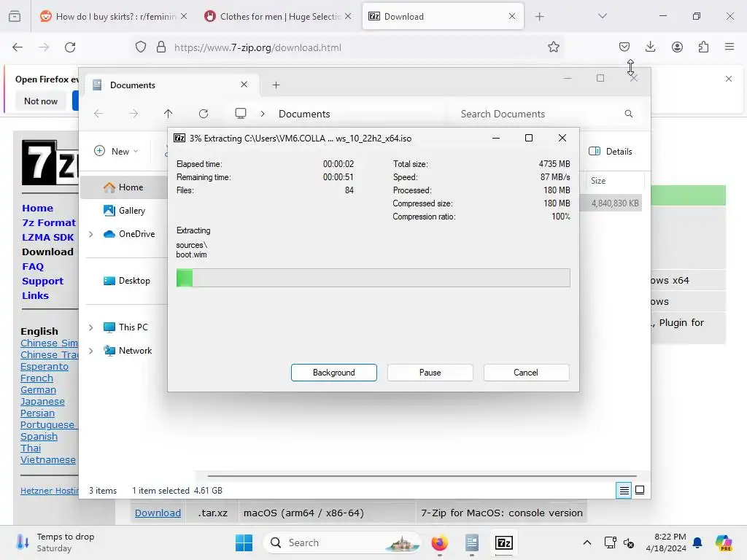Refresh the Documents folder in Explorer
Image resolution: width=747 pixels, height=560 pixels.
pos(204,114)
